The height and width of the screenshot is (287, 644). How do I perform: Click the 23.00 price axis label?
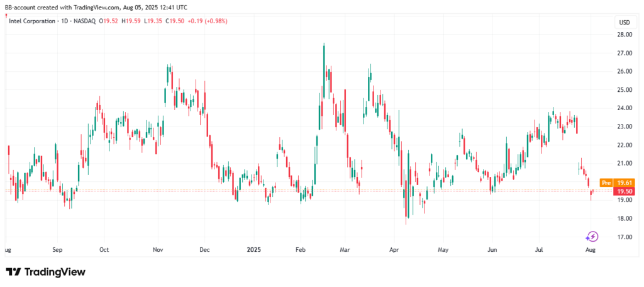(625, 127)
